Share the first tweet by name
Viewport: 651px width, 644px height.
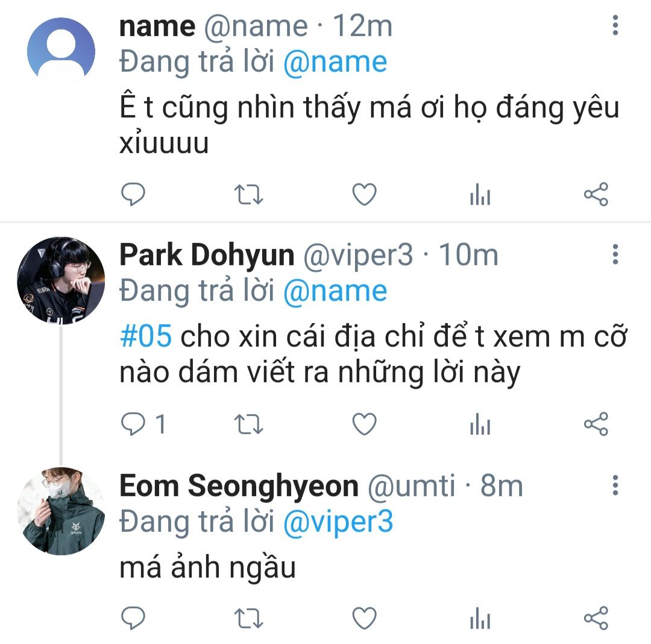tap(596, 195)
